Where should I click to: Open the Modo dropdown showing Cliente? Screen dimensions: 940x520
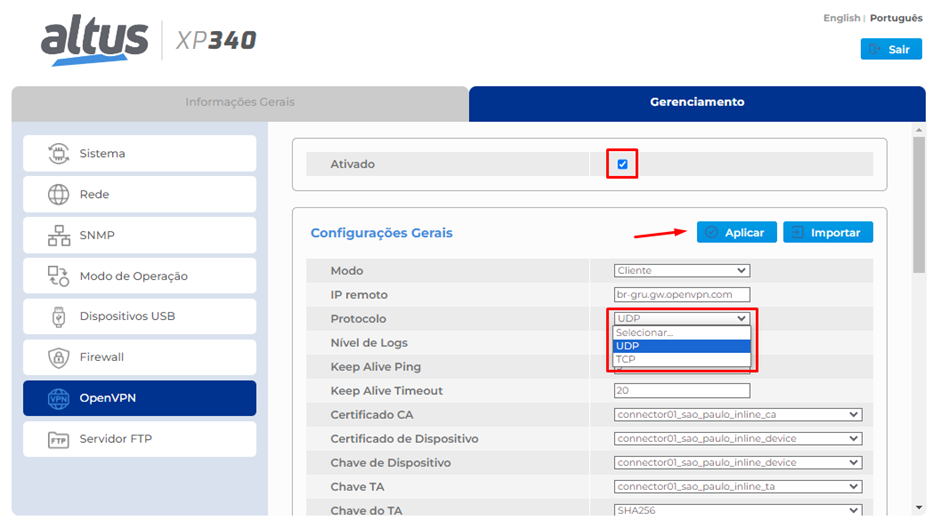tap(682, 271)
